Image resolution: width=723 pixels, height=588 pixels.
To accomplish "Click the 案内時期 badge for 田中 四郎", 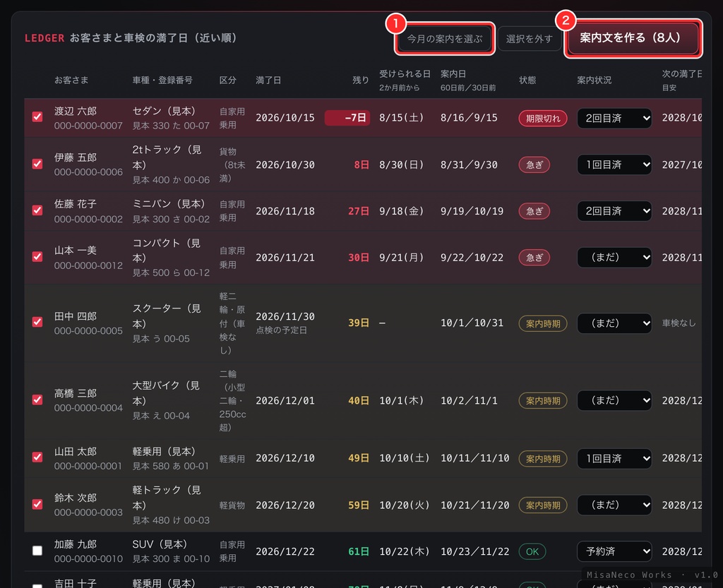I will coord(543,323).
